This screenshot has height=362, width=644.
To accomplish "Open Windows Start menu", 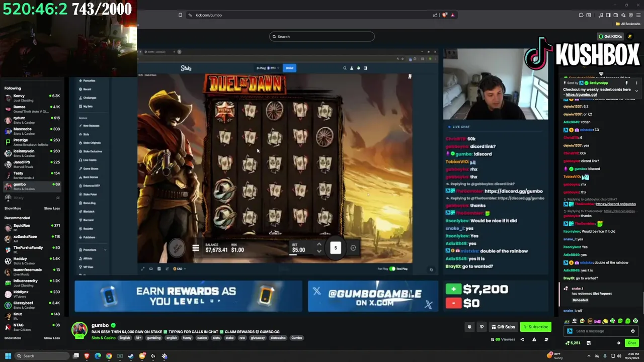I will [x=8, y=356].
